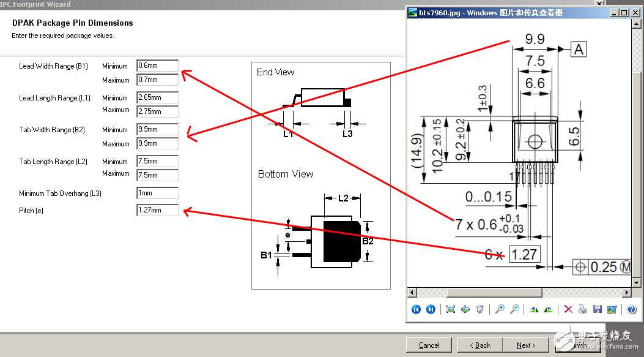Click the picture viewer title bar icon
The width and height of the screenshot is (644, 357).
point(412,13)
